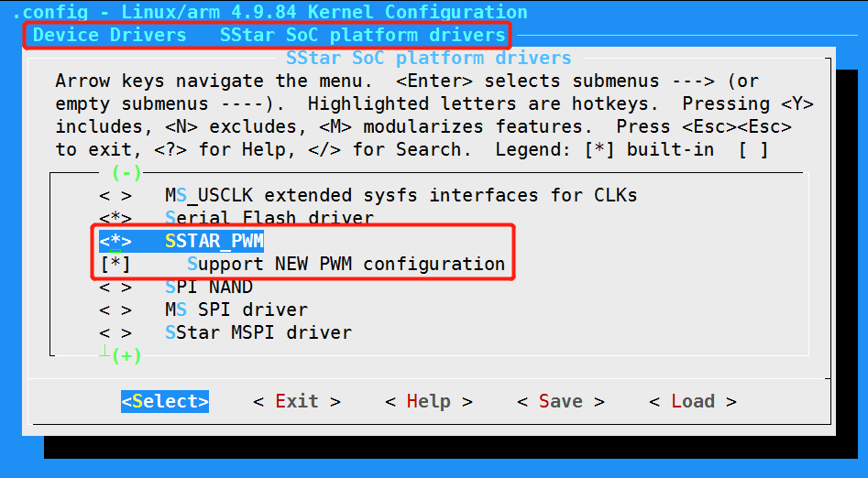Toggle the MS_USCLK tristate checkbox
Image resolution: width=868 pixels, height=478 pixels.
[x=115, y=196]
